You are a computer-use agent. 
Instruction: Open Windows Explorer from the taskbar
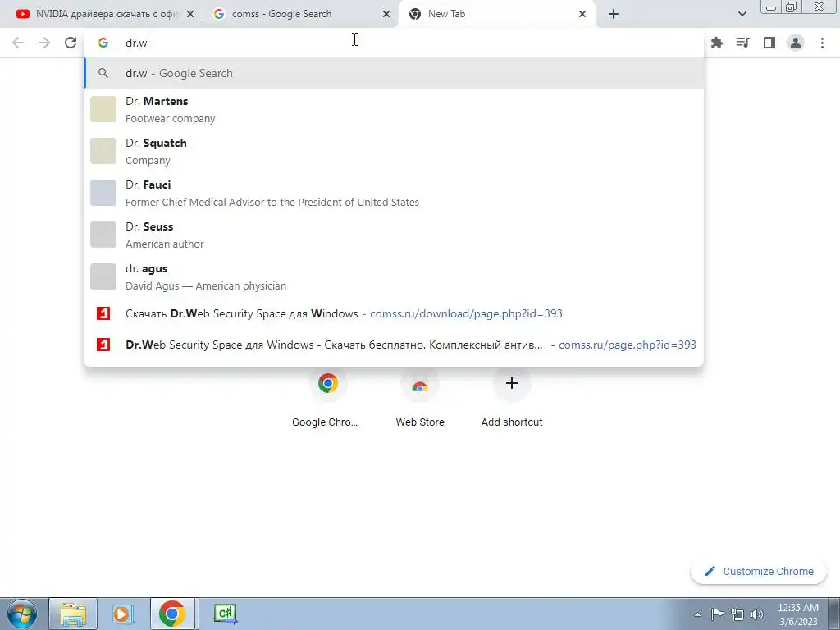point(73,614)
